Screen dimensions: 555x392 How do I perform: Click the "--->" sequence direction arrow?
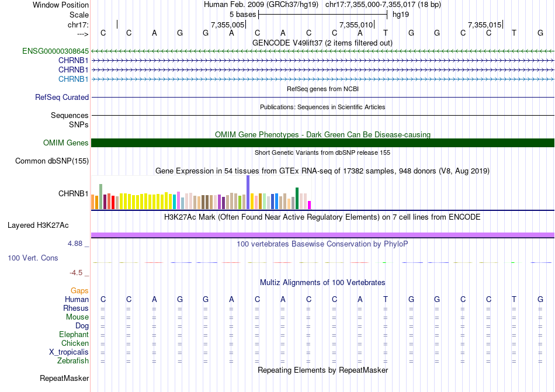83,34
